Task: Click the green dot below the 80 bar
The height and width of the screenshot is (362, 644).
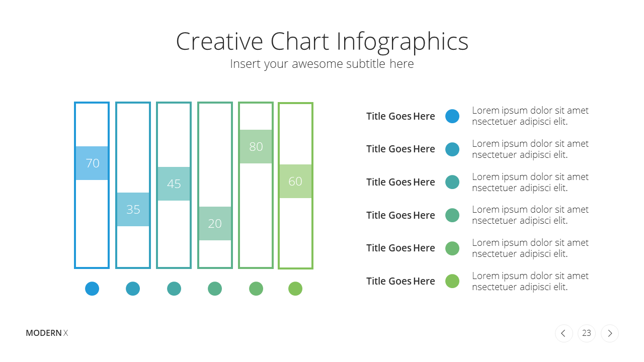Action: click(256, 289)
